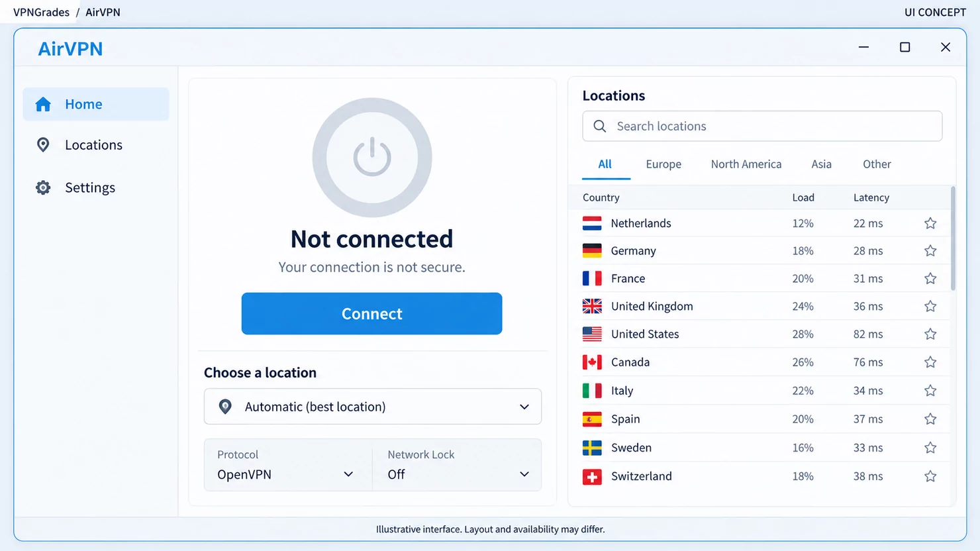
Task: Expand the Network Lock Off chevron
Action: point(524,474)
